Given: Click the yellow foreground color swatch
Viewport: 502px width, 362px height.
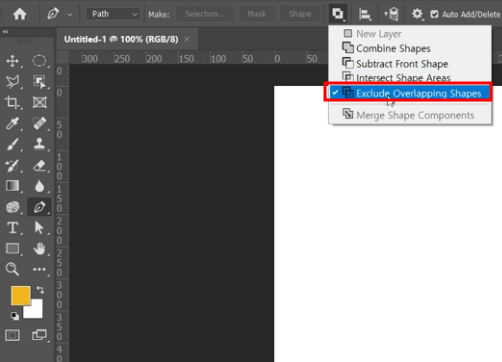Looking at the screenshot, I should click(x=21, y=295).
